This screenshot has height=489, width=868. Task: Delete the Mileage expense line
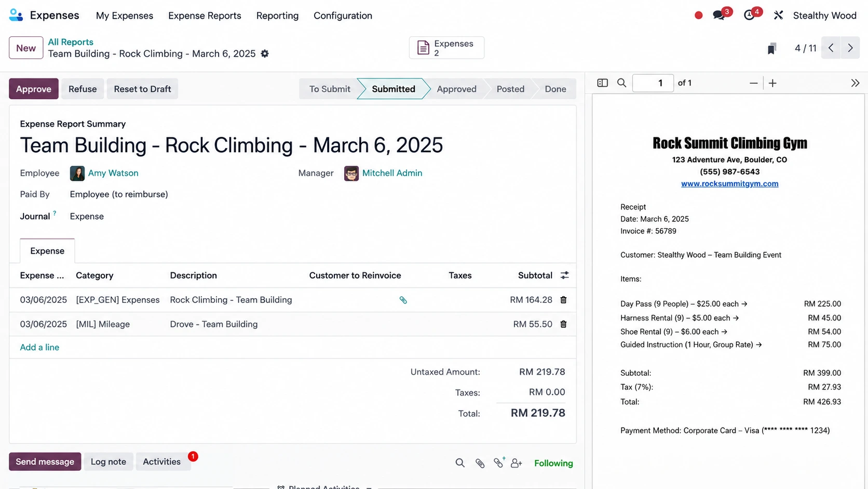point(563,324)
